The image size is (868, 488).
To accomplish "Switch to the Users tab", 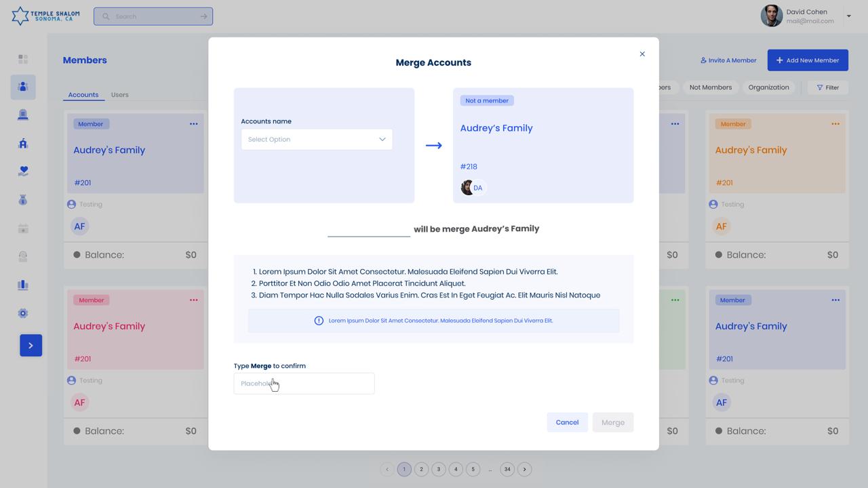I will pyautogui.click(x=120, y=95).
